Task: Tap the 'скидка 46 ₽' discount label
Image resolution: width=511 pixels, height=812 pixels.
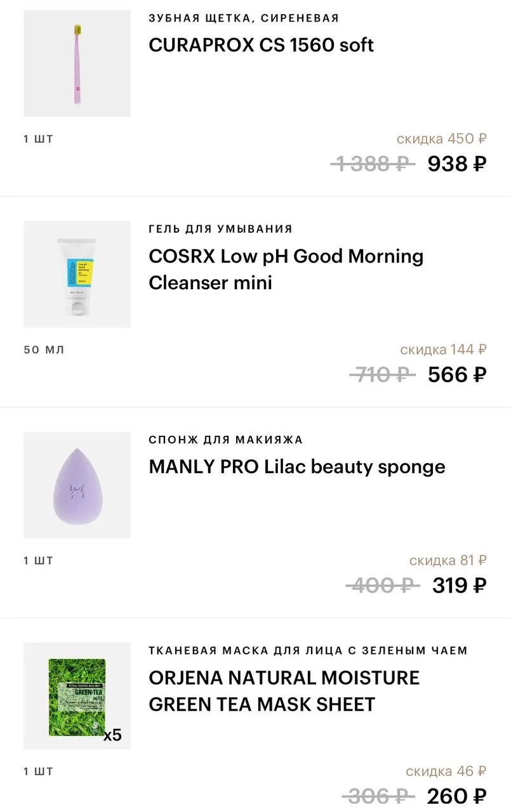Action: coord(446,771)
